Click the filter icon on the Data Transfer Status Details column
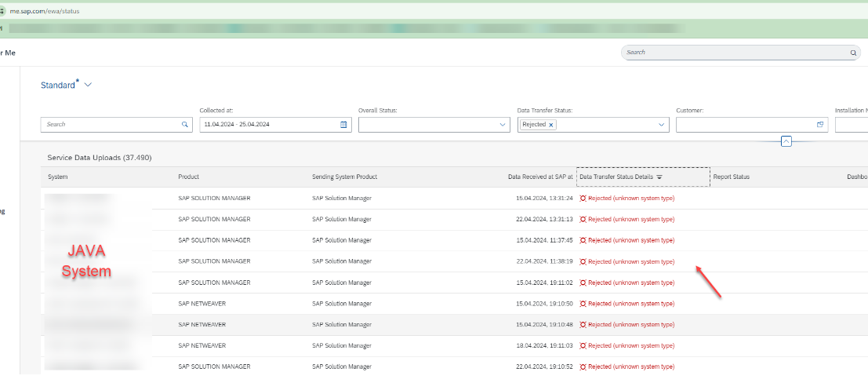The image size is (868, 383). (x=659, y=177)
